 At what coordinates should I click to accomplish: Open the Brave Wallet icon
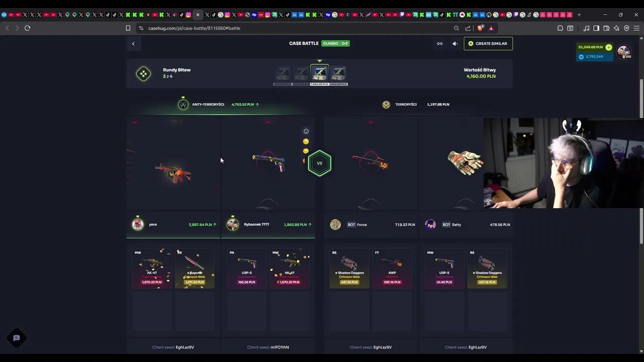pyautogui.click(x=606, y=28)
